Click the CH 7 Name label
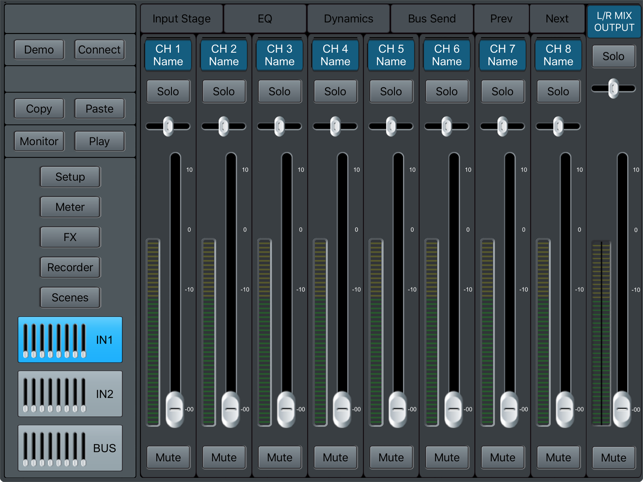 (503, 55)
